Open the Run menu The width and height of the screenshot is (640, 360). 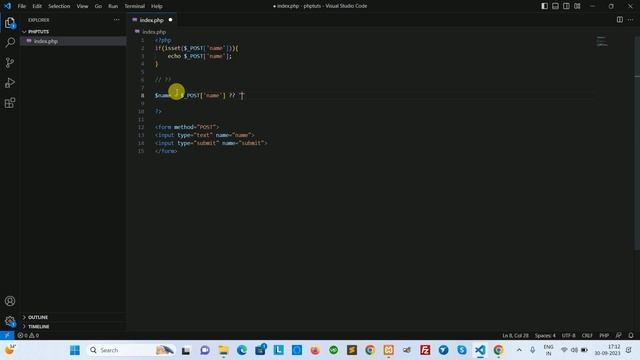point(113,6)
